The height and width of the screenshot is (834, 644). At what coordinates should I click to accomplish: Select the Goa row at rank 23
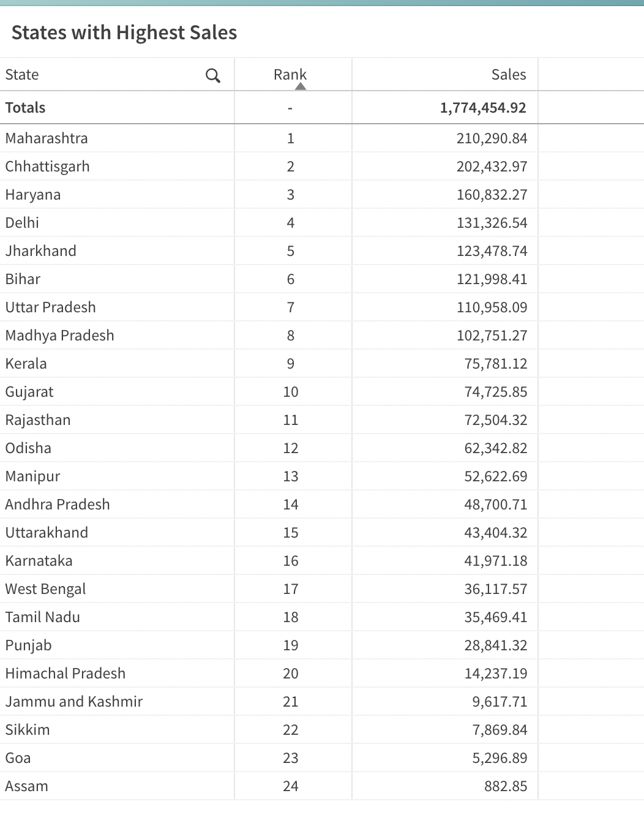click(x=18, y=757)
